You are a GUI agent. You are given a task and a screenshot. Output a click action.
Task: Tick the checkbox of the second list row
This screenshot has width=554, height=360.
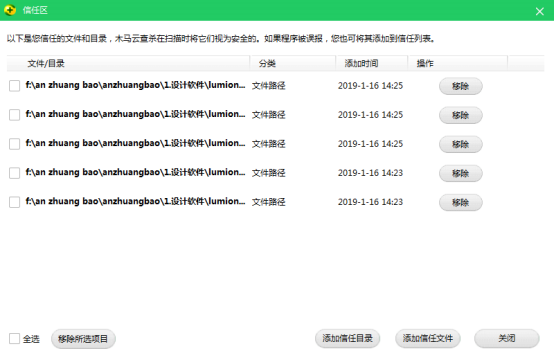coord(14,114)
